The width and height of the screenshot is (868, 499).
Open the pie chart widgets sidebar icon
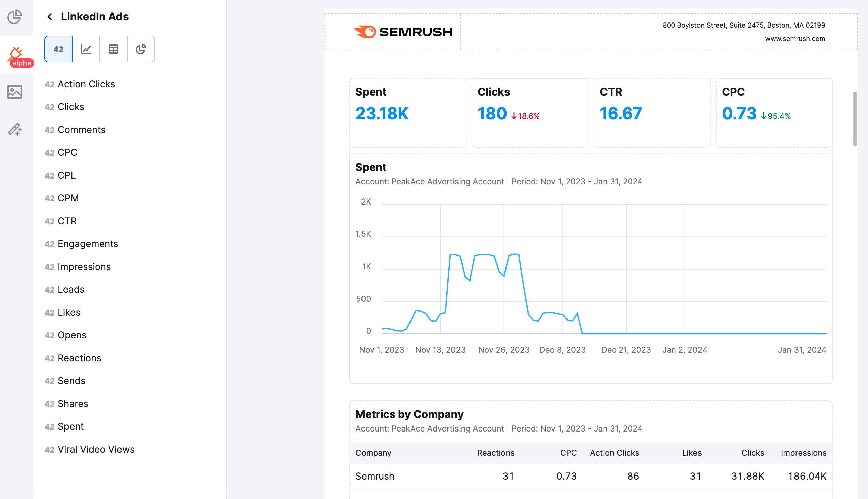pyautogui.click(x=15, y=17)
